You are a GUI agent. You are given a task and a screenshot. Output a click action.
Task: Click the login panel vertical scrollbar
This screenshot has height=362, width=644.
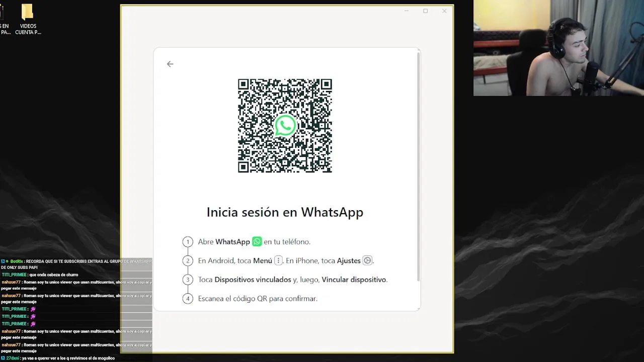[x=419, y=166]
